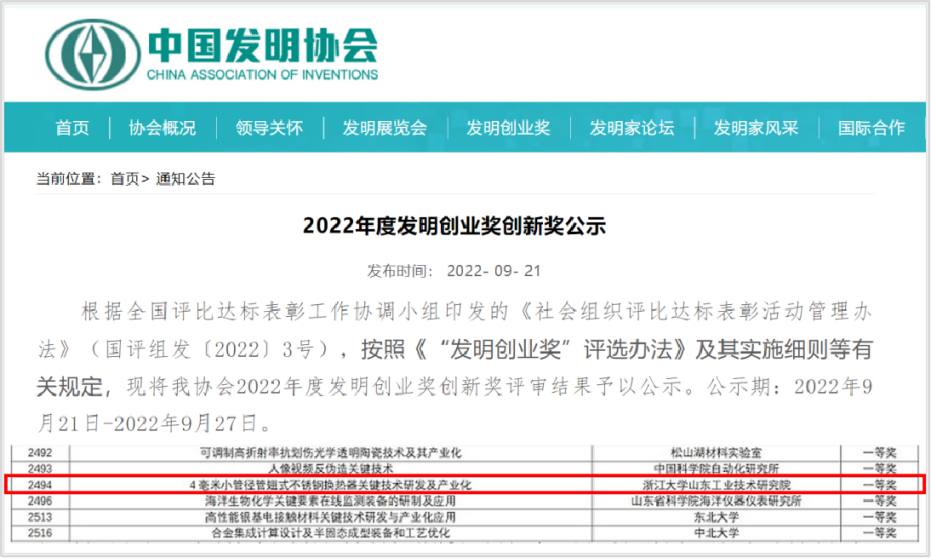Image resolution: width=931 pixels, height=558 pixels.
Task: Click the 首页 breadcrumb link
Action: [124, 179]
